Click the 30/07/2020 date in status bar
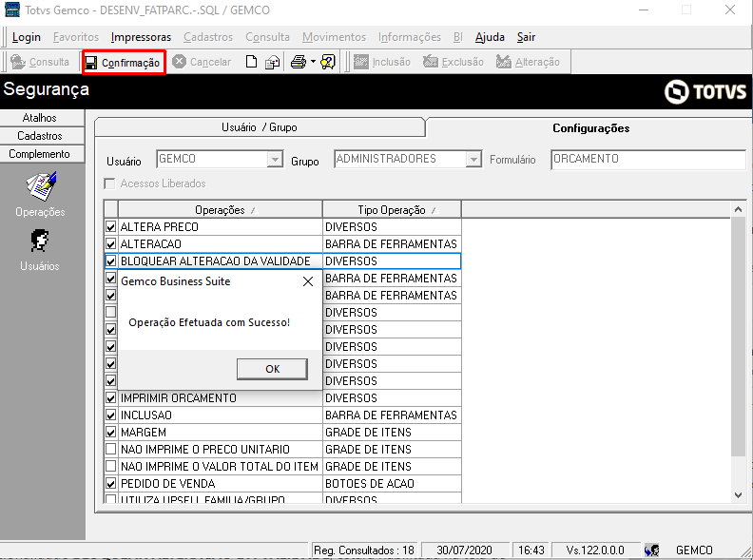The image size is (753, 560). click(x=464, y=550)
